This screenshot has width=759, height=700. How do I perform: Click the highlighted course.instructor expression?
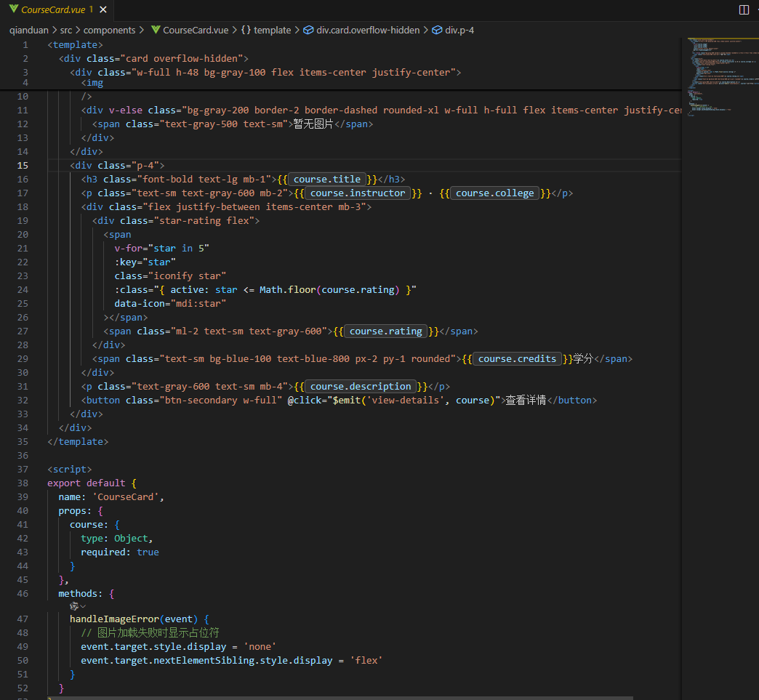coord(358,193)
